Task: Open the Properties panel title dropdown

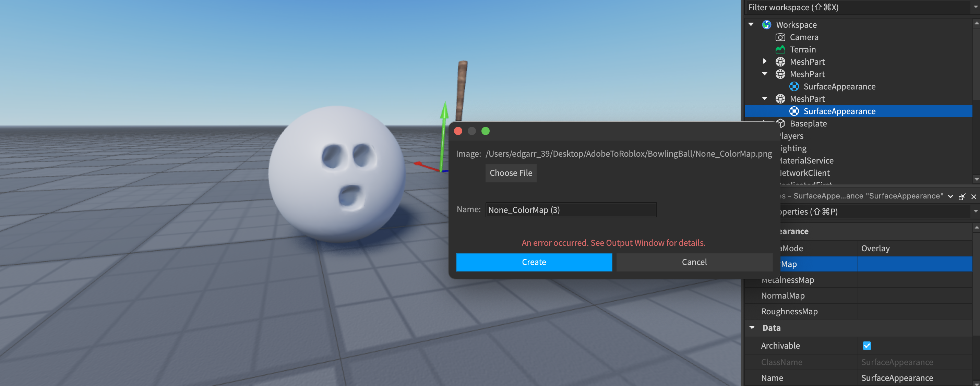Action: [x=951, y=197]
